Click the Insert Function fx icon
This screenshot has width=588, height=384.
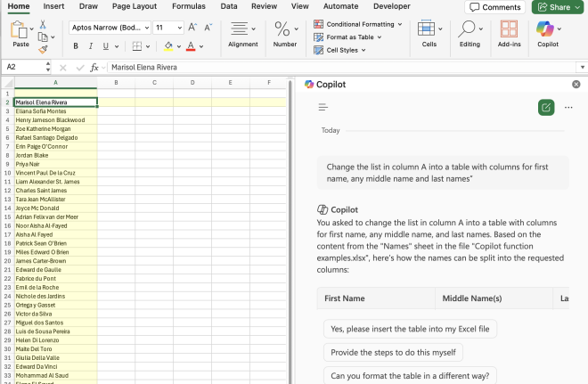pos(93,67)
